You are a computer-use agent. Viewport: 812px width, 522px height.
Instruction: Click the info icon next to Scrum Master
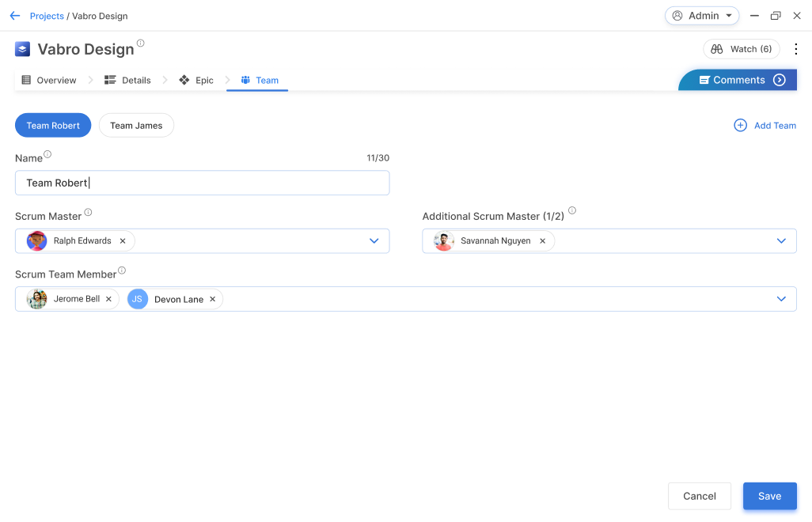click(87, 211)
